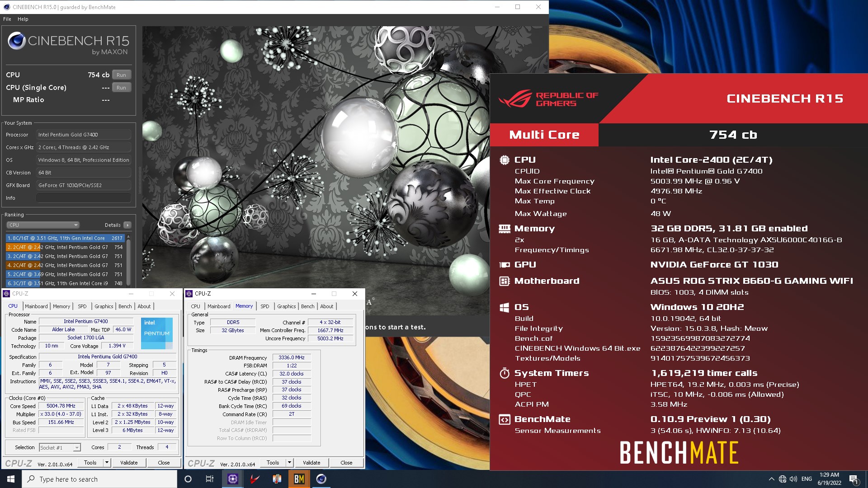
Task: Click the Cinebench R15 sphere logo
Action: (x=17, y=41)
